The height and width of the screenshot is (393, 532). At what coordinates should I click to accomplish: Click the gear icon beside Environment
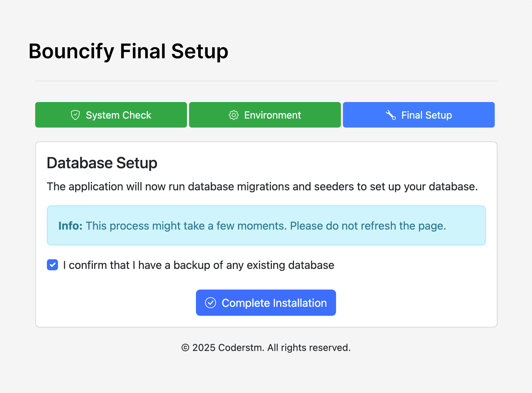click(x=234, y=115)
